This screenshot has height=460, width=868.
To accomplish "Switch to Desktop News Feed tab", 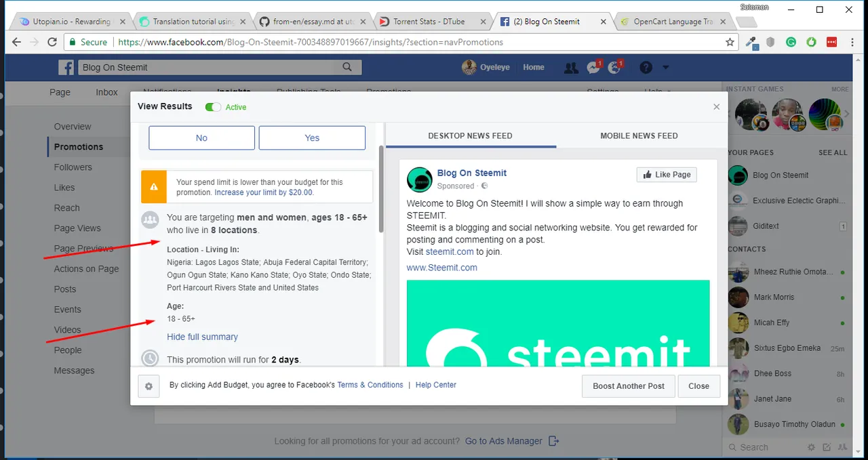I will (x=470, y=135).
